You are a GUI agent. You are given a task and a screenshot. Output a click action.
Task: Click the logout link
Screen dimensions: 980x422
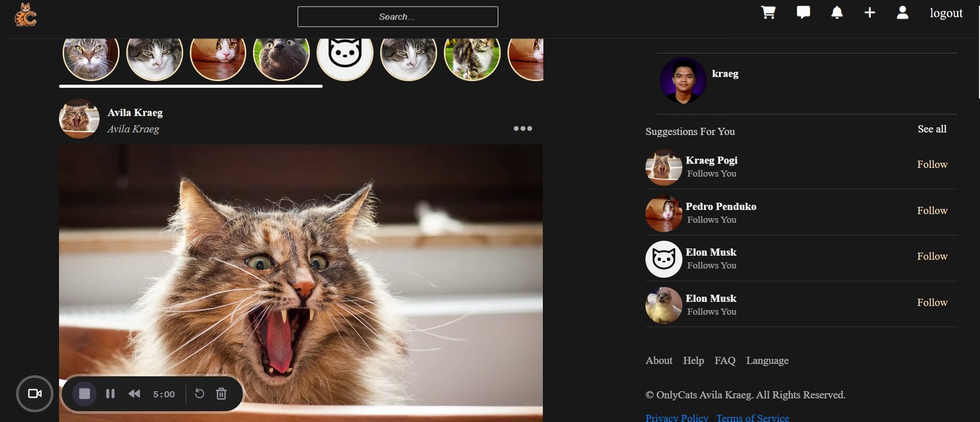pyautogui.click(x=946, y=13)
